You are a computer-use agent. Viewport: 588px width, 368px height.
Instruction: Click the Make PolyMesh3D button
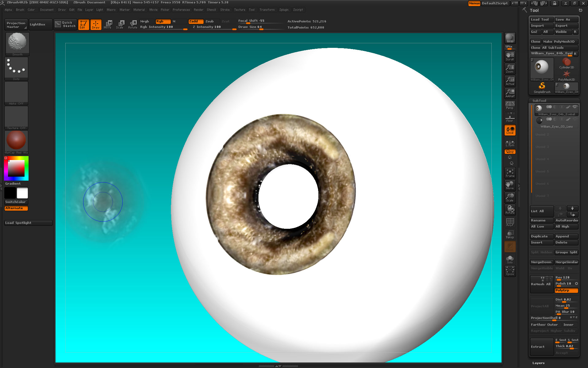click(560, 41)
